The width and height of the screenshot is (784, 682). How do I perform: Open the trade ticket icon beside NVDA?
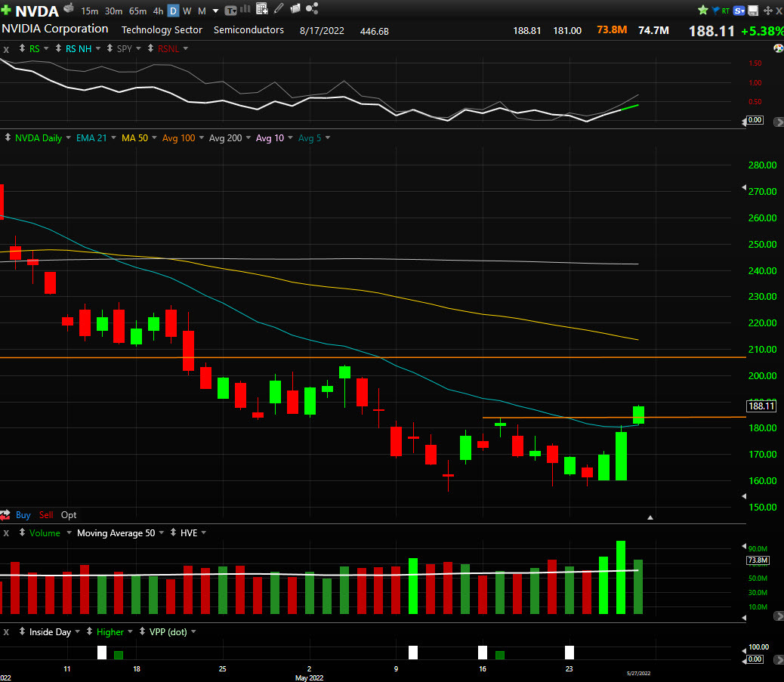point(69,8)
